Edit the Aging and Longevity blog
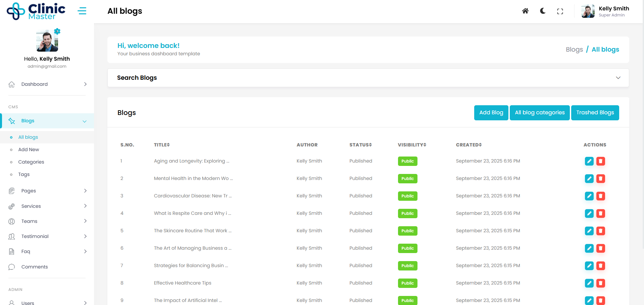The width and height of the screenshot is (644, 305). pos(589,161)
